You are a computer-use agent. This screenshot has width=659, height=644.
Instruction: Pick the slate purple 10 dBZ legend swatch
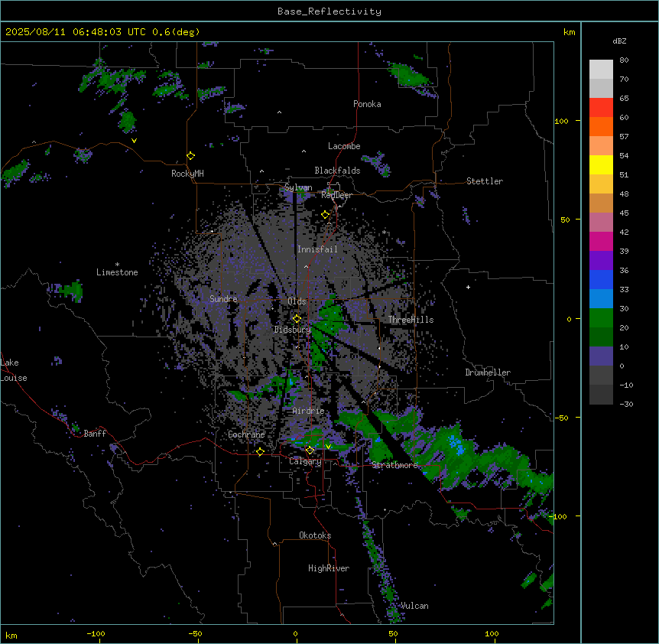coord(601,356)
